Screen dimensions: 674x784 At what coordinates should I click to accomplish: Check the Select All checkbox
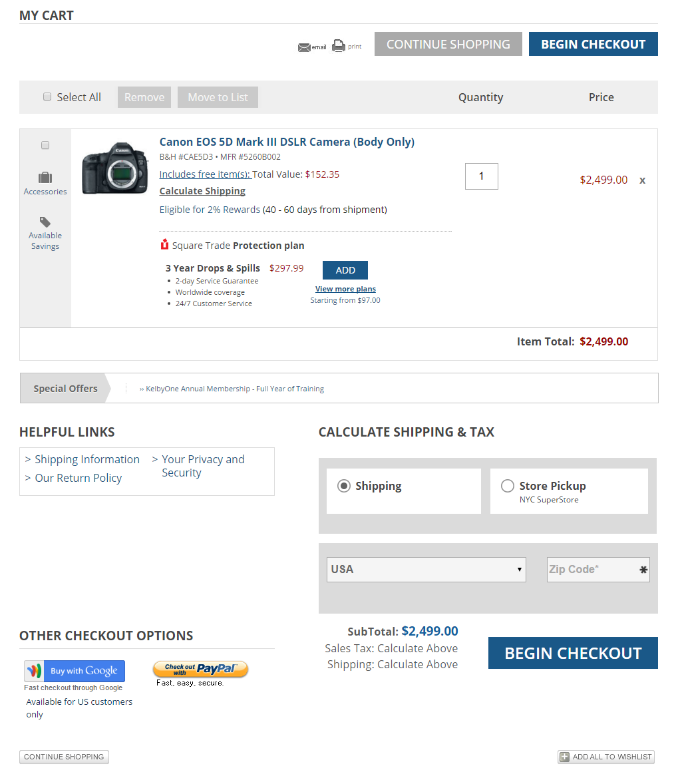tap(47, 97)
